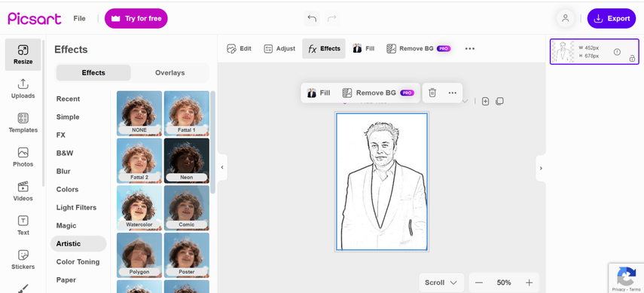Open floating toolbar more options

pyautogui.click(x=452, y=93)
